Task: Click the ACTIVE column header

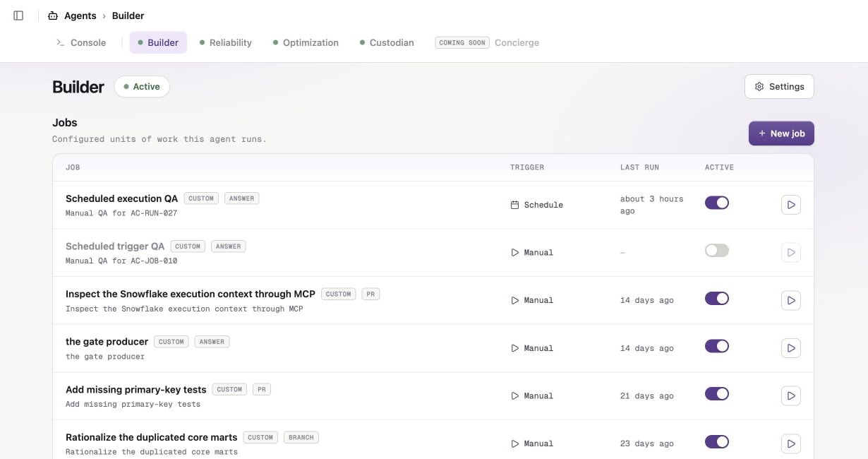Action: (x=719, y=167)
